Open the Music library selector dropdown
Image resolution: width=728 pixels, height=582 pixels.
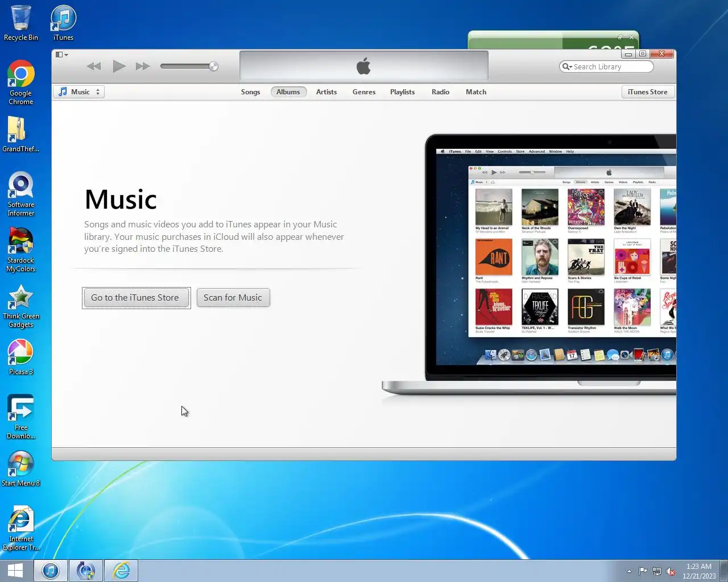point(79,92)
